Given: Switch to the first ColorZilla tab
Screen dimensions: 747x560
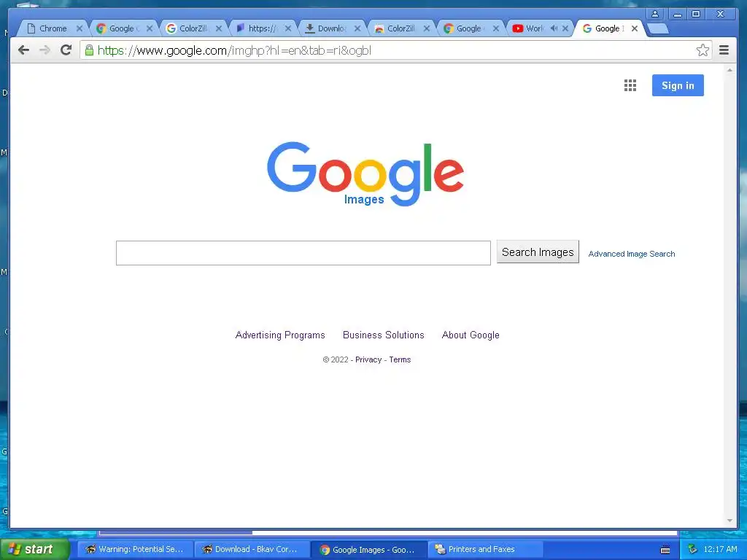Looking at the screenshot, I should click(x=193, y=28).
